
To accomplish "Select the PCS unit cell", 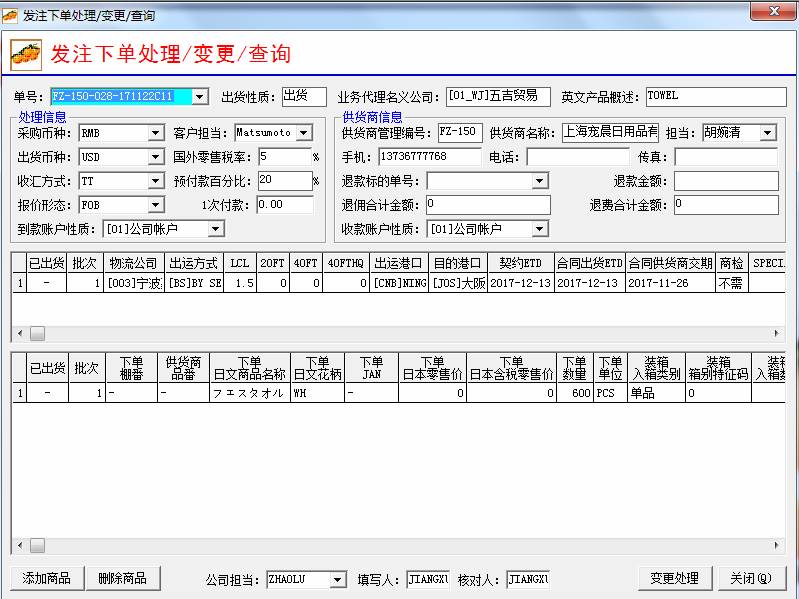I will (x=610, y=393).
